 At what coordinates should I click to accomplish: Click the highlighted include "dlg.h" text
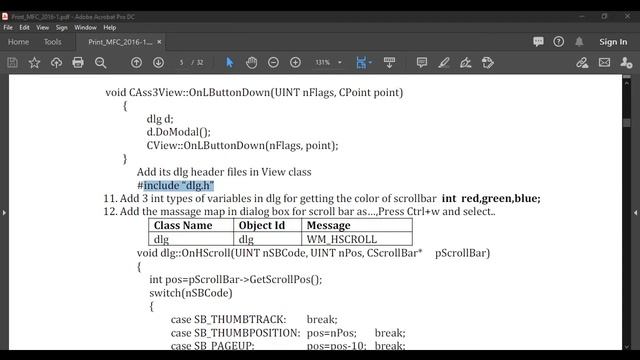pos(179,185)
